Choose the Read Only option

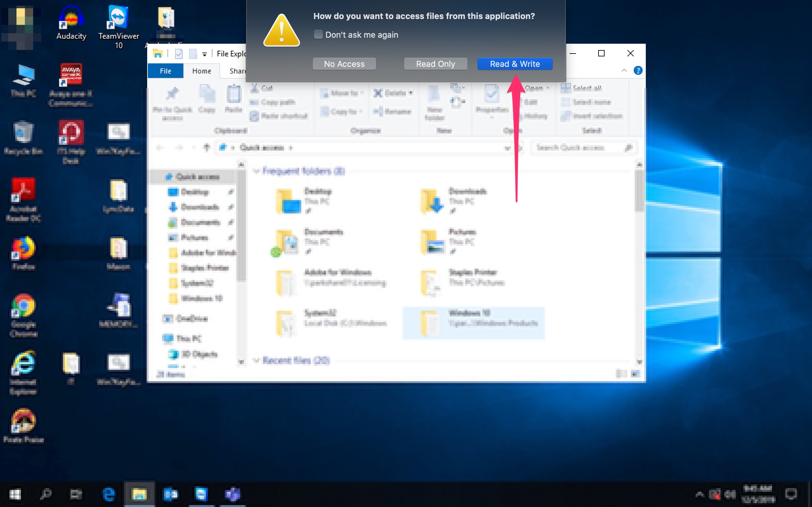[x=435, y=64]
